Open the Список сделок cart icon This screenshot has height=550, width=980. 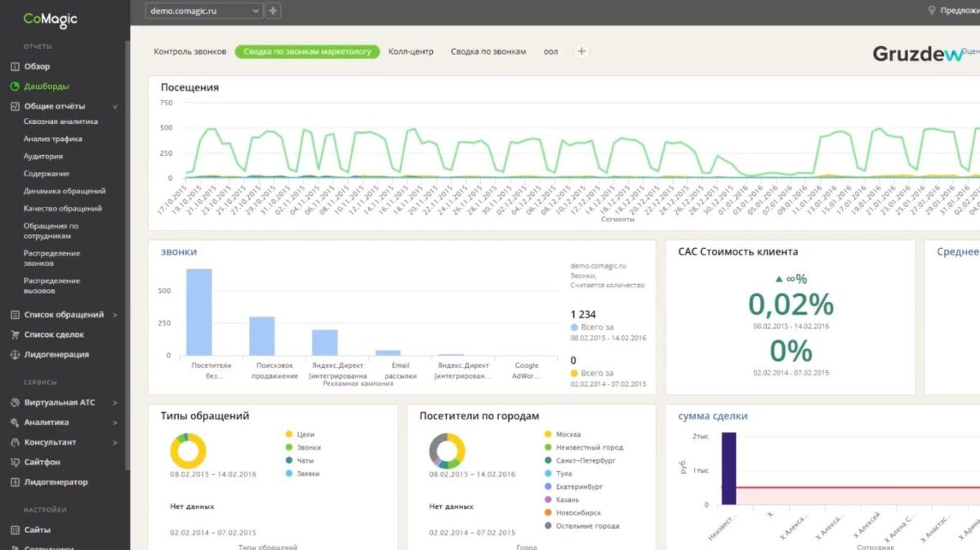(x=15, y=335)
